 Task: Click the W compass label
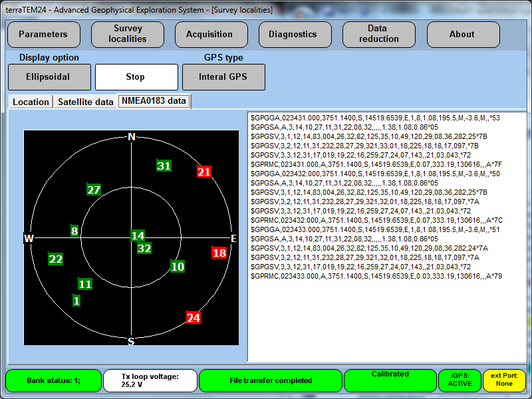point(29,238)
